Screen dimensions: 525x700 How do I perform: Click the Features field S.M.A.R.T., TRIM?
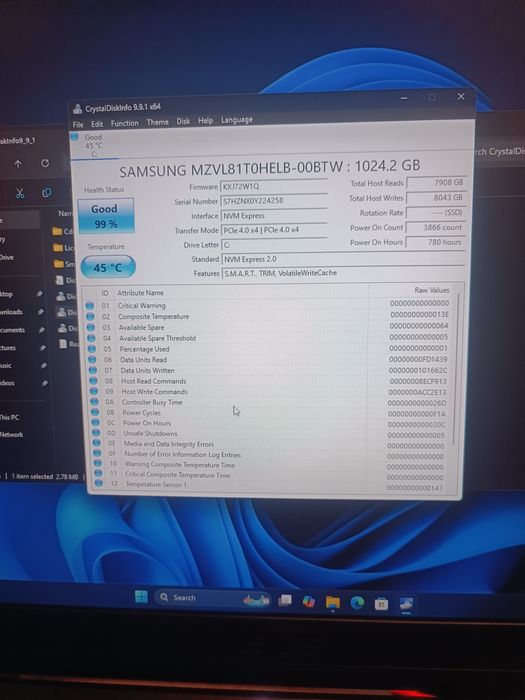[x=343, y=273]
